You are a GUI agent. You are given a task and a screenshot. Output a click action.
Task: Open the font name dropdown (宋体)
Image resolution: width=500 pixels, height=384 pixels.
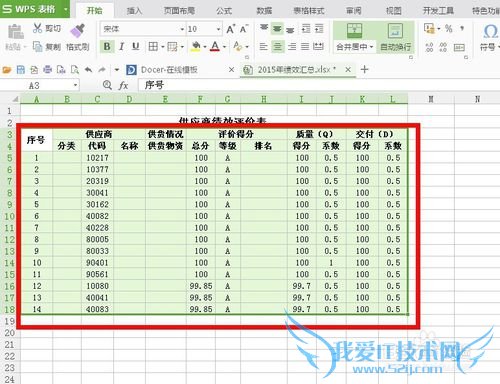[182, 29]
